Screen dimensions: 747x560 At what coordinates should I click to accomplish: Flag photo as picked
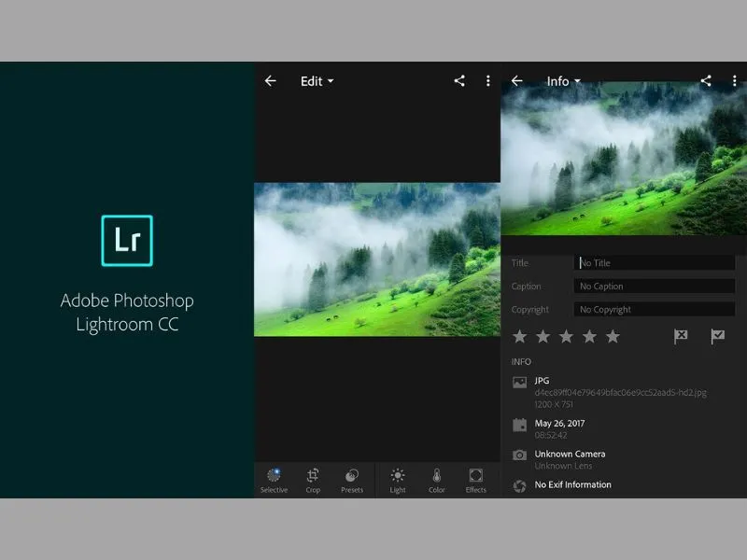717,337
